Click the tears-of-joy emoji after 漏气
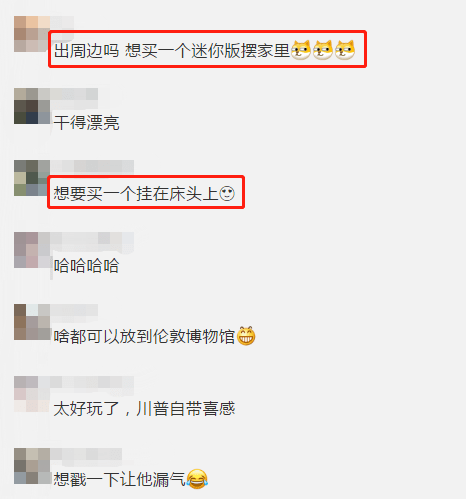The image size is (466, 499). [x=197, y=479]
